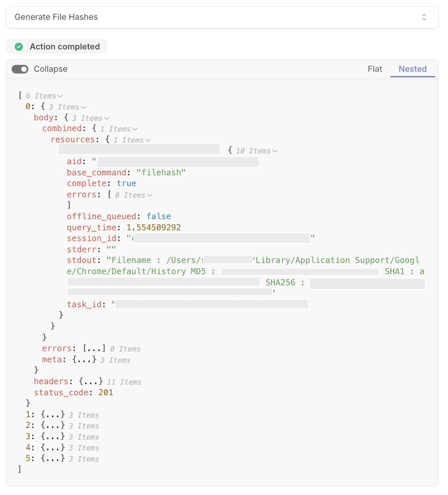Image resolution: width=448 pixels, height=495 pixels.
Task: Click the offline_queued value false
Action: click(159, 217)
